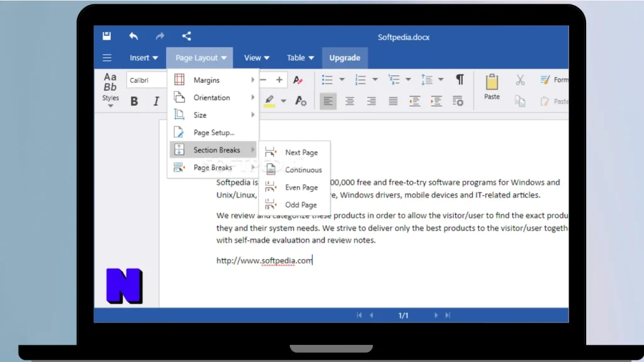This screenshot has width=644, height=362.
Task: Insert a bulleted list
Action: tap(327, 80)
